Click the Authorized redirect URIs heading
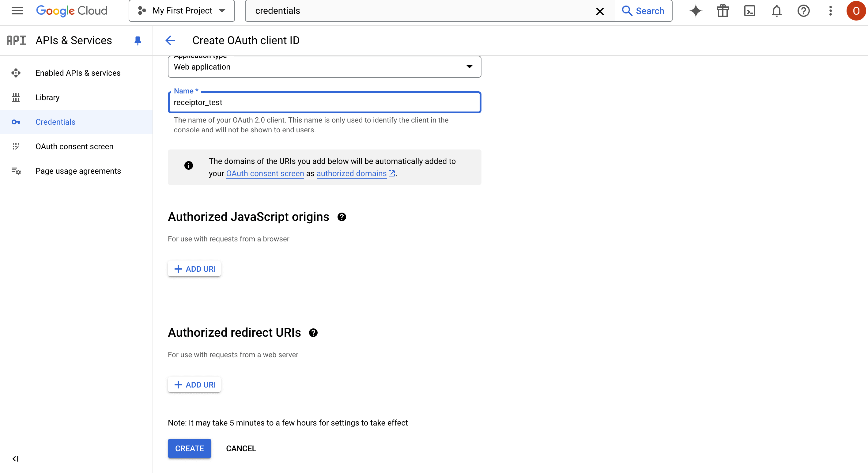 235,333
